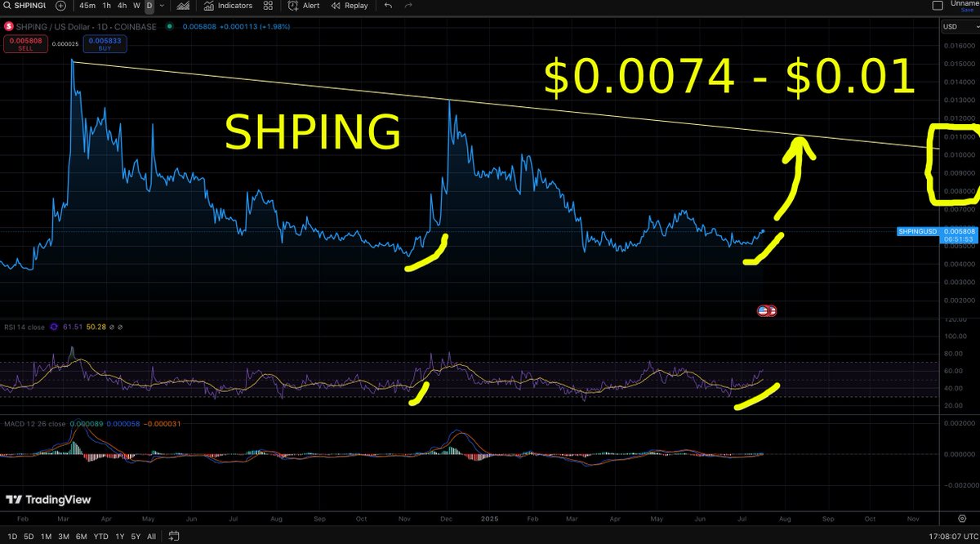Select the 45m timeframe
This screenshot has width=980, height=544.
[x=87, y=6]
